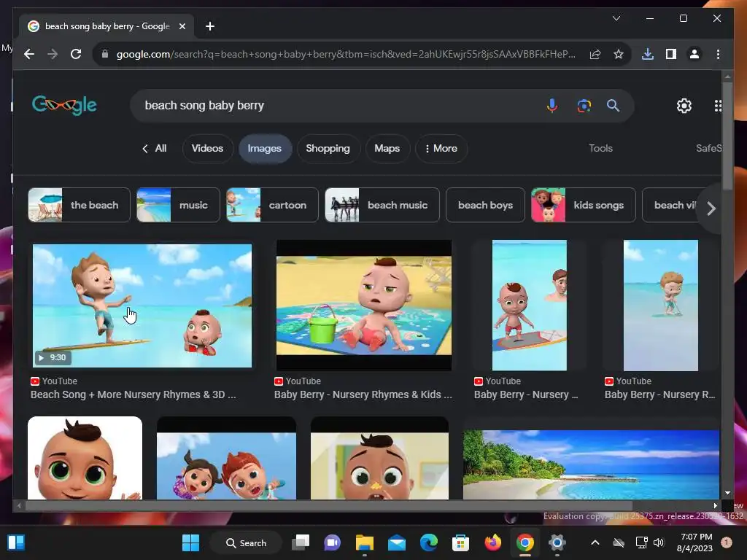Bookmark this tab with the star icon
The image size is (747, 560).
pyautogui.click(x=619, y=54)
